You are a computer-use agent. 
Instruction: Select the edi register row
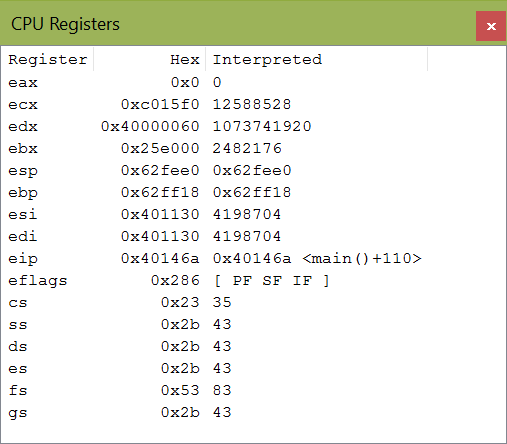[253, 236]
